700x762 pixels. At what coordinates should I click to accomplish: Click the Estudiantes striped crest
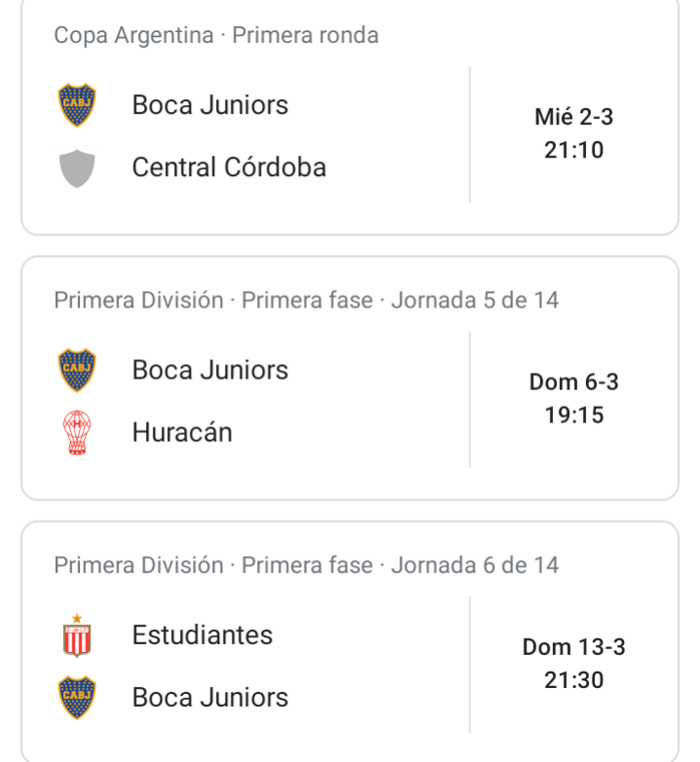77,635
